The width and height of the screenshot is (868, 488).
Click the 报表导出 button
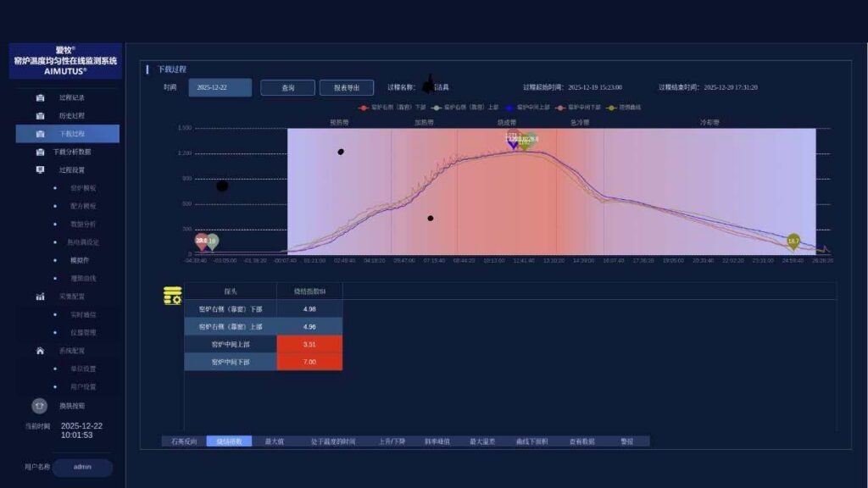click(x=346, y=87)
